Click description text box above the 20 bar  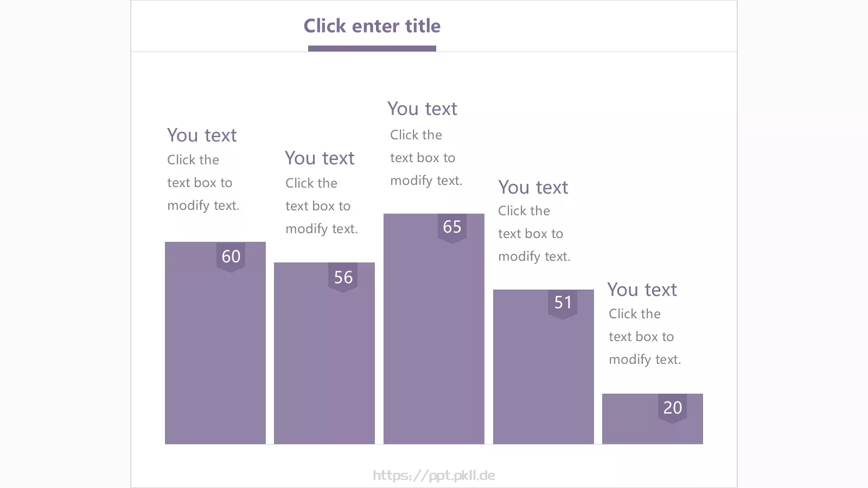point(645,337)
